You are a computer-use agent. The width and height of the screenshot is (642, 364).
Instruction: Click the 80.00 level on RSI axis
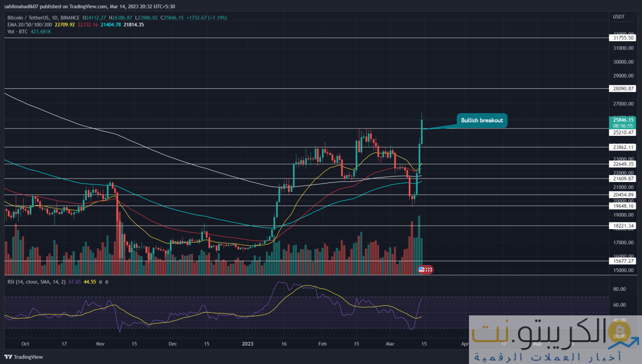tap(618, 289)
